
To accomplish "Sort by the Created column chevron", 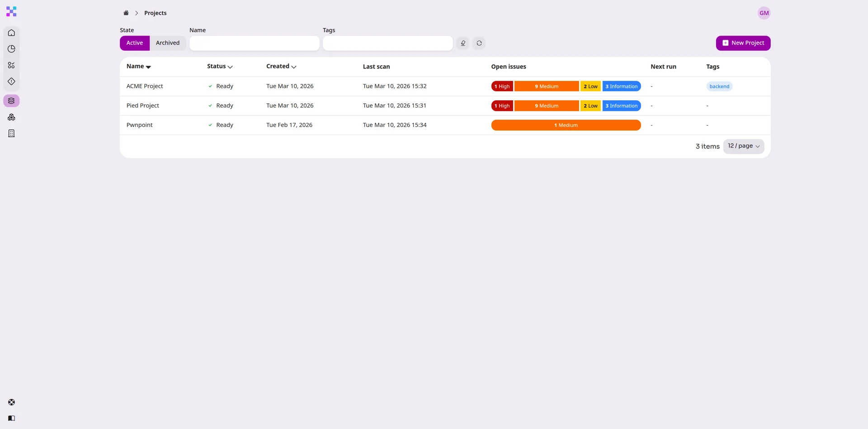I will (294, 66).
